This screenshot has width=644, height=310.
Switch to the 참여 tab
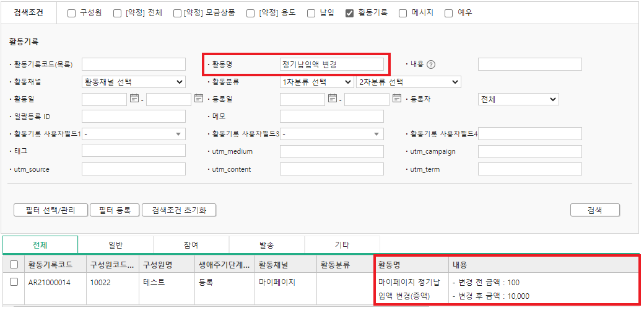[x=191, y=245]
